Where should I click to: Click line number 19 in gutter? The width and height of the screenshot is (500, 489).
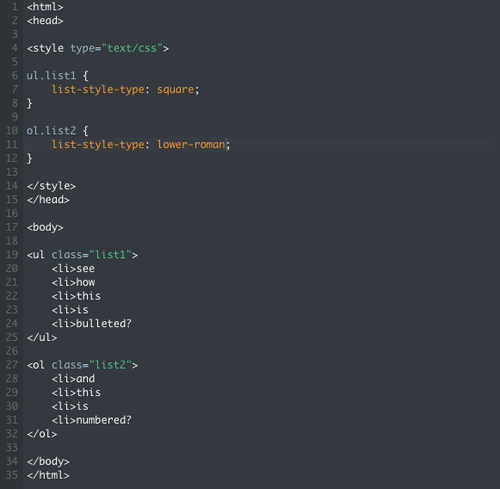click(12, 255)
